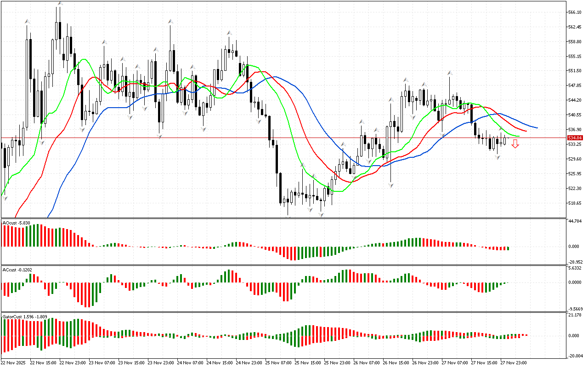
Task: Select the rightmost end of the blue Jaw line
Action: click(537, 128)
